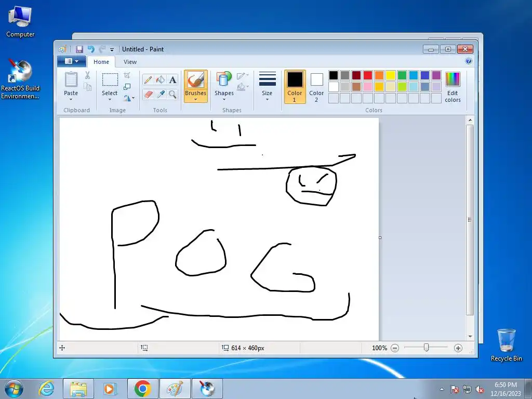This screenshot has width=532, height=399.
Task: Click the canvas right-edge resize handle
Action: 380,237
